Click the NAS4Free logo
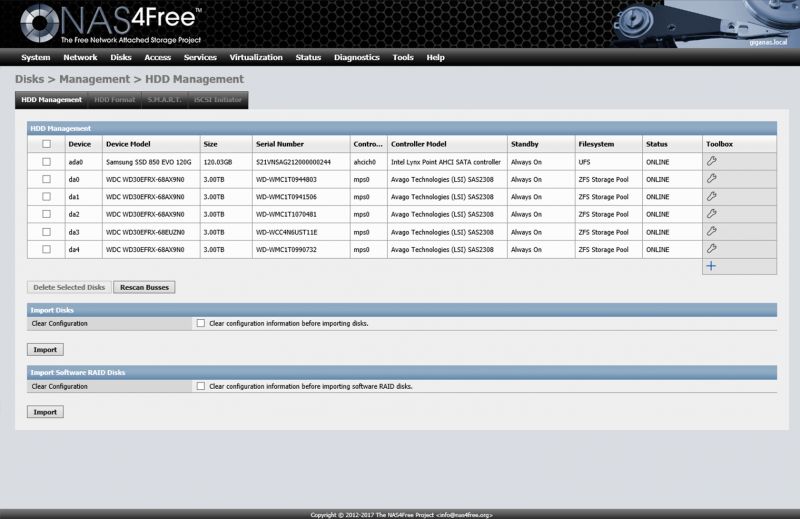This screenshot has width=800, height=519. tap(111, 23)
